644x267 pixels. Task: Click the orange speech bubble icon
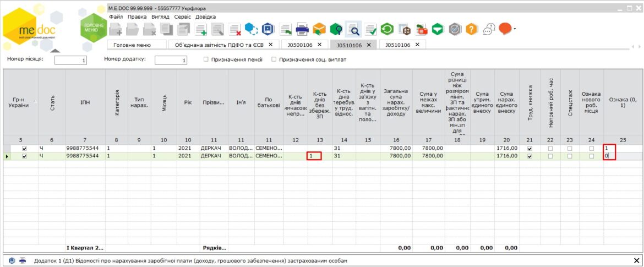[x=505, y=28]
